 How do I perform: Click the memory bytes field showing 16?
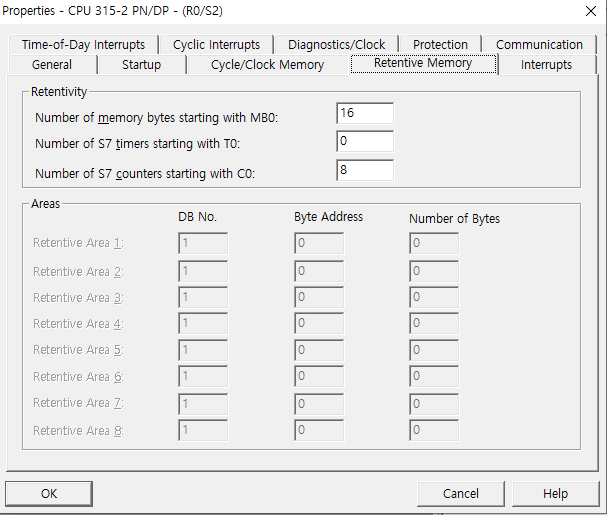[x=365, y=113]
